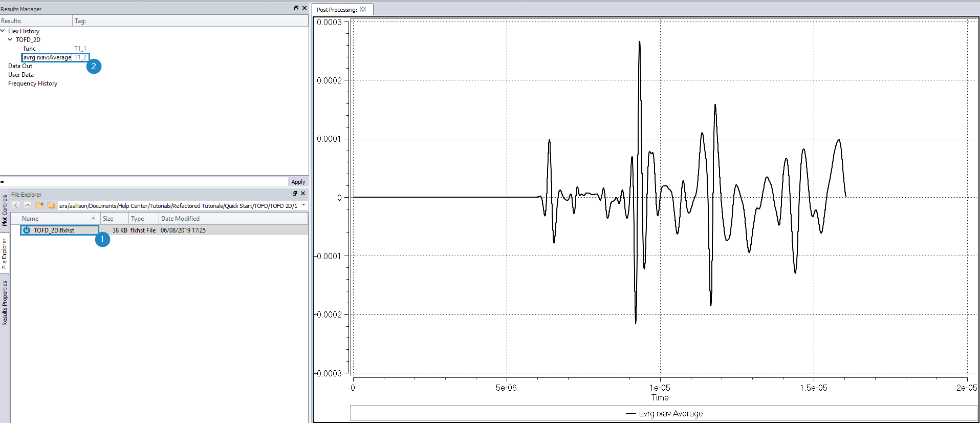
Task: Switch to Results Properties side tab
Action: click(5, 303)
